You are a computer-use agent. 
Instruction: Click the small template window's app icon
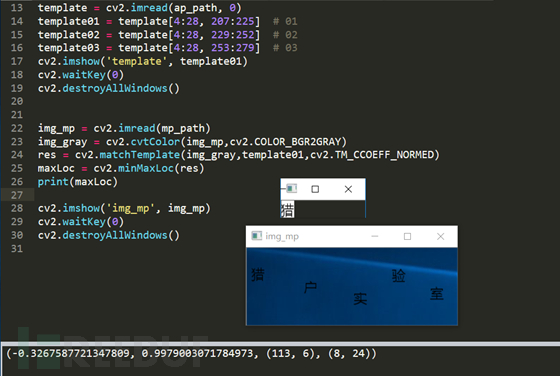291,188
